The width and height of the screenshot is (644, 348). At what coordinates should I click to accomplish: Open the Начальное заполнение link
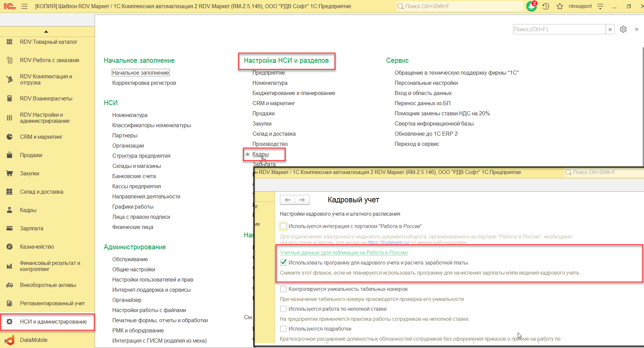(x=140, y=73)
